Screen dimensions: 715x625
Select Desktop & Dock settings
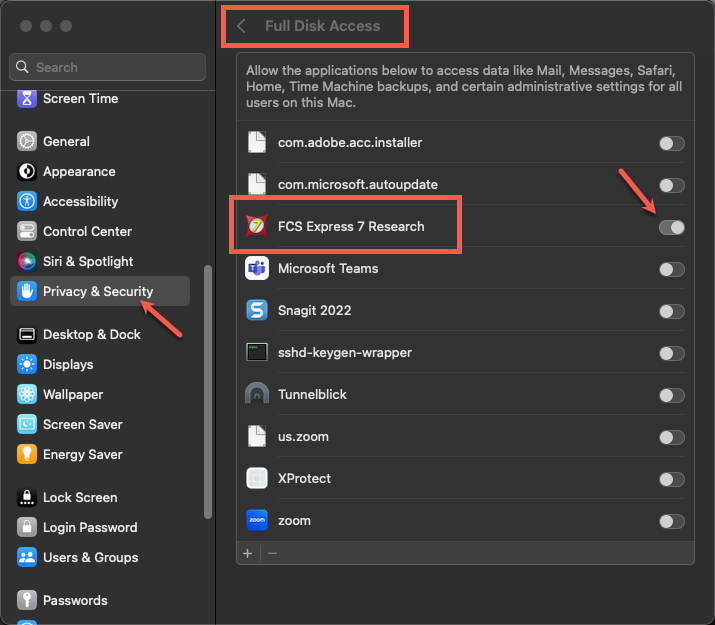pos(100,335)
